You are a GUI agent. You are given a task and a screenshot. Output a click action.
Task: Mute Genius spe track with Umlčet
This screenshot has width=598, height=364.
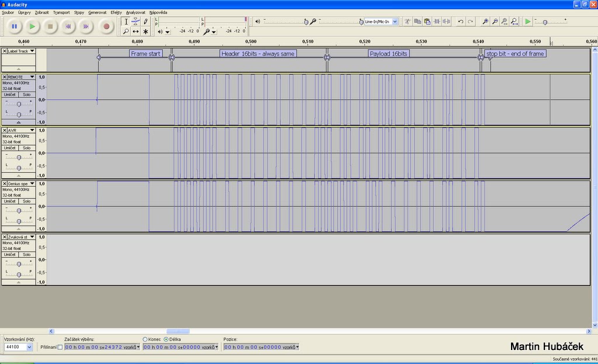click(x=10, y=201)
